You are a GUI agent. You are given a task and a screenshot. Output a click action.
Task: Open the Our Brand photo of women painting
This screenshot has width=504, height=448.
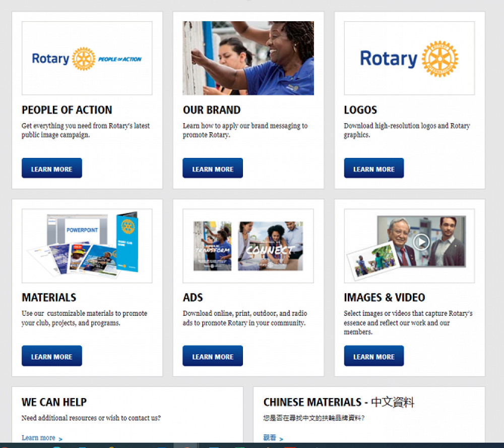click(248, 58)
